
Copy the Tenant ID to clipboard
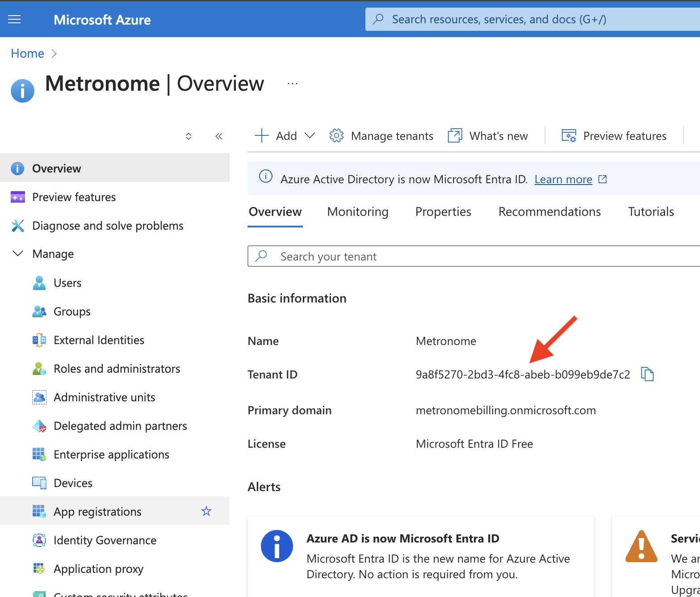point(647,374)
